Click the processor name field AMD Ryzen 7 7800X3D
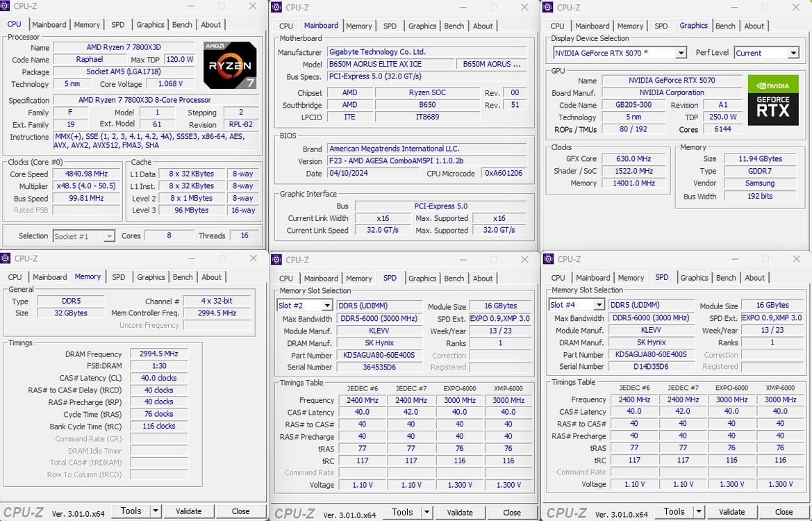The width and height of the screenshot is (812, 521). point(124,47)
